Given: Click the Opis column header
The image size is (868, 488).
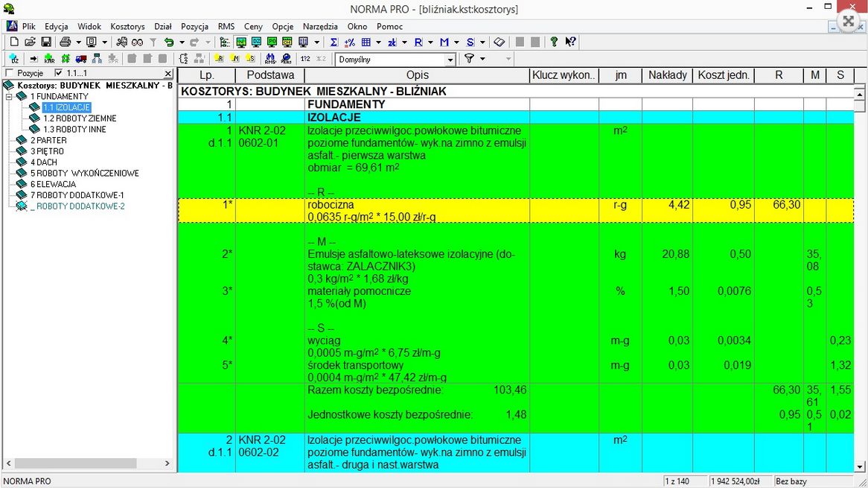Looking at the screenshot, I should point(418,75).
